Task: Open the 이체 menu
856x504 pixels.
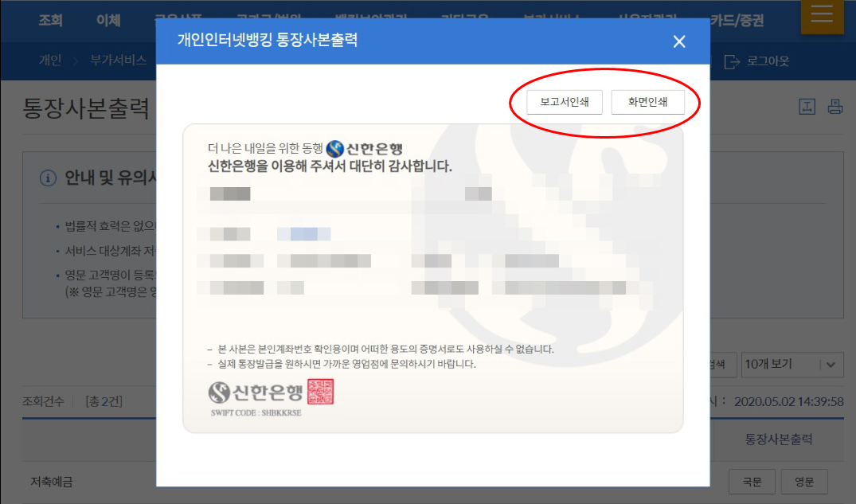Action: click(108, 20)
